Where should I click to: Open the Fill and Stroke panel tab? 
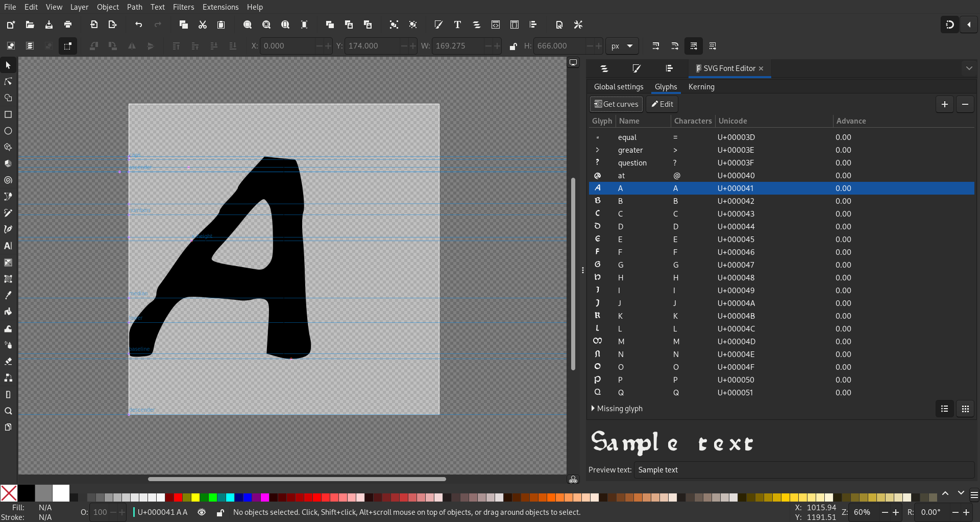pyautogui.click(x=636, y=68)
